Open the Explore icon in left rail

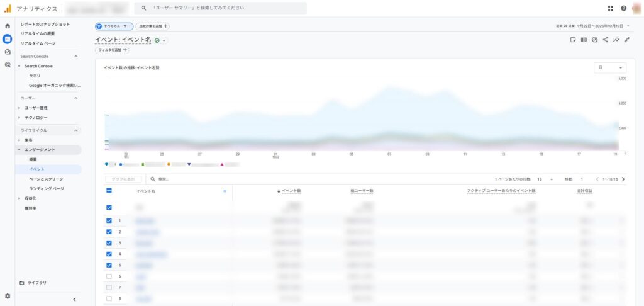(x=8, y=52)
